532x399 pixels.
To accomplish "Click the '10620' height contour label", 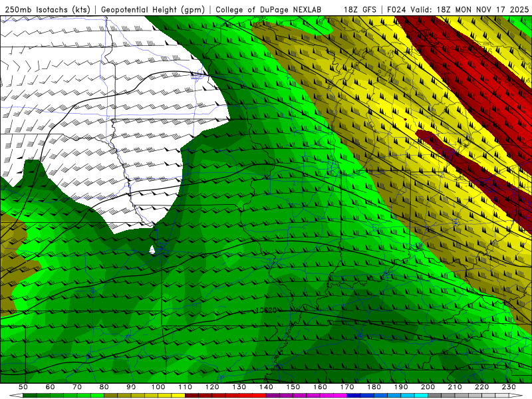I will point(267,310).
